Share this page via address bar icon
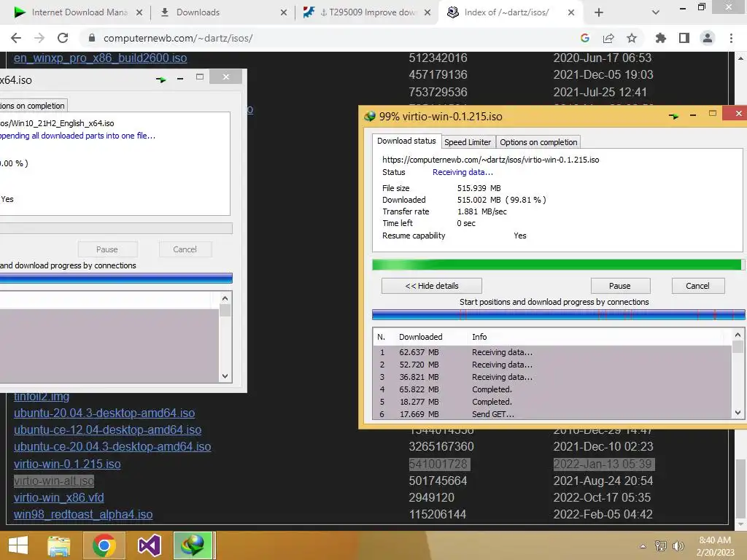Screen dimensions: 747x560 click(x=608, y=38)
